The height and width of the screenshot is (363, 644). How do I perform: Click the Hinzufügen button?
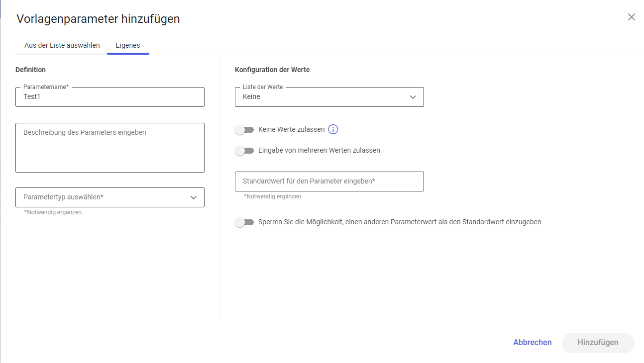[x=598, y=343]
